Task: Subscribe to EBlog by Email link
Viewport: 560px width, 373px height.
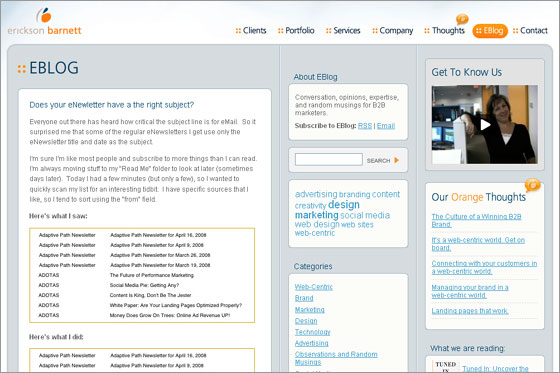Action: coord(386,126)
